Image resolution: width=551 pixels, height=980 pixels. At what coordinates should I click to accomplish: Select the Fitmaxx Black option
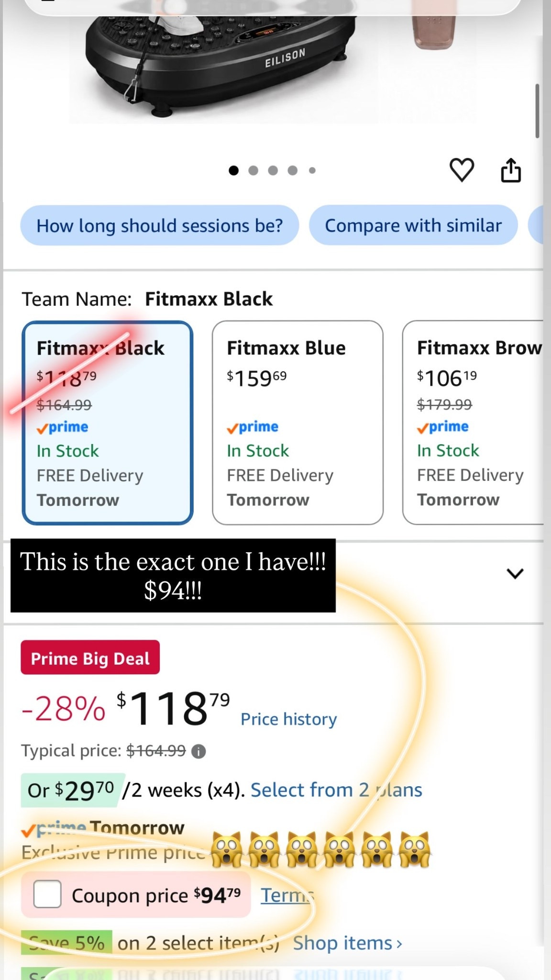[x=108, y=423]
